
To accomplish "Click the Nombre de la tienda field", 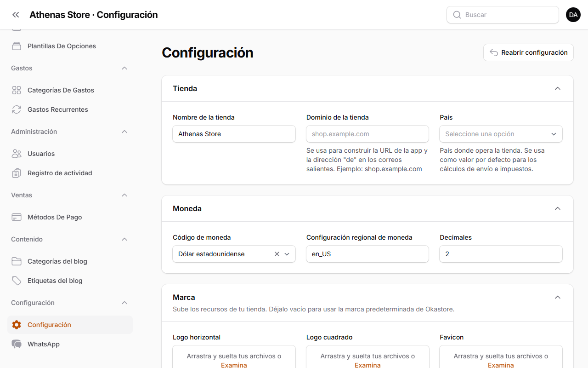I will pos(234,134).
